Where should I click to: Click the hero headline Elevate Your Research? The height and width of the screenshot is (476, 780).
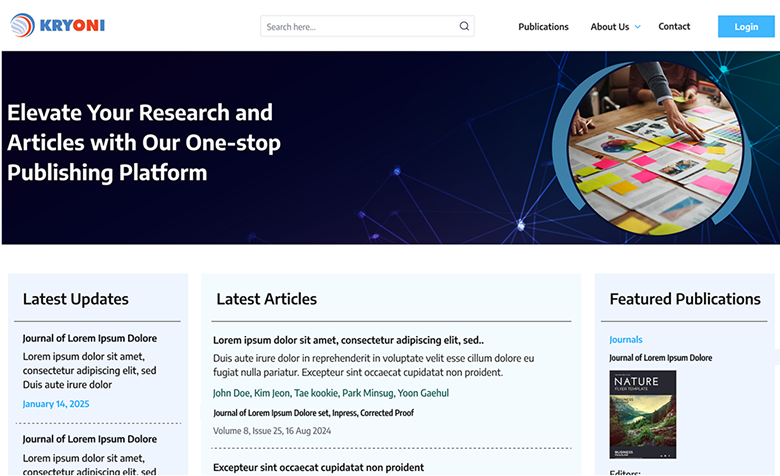click(x=144, y=142)
